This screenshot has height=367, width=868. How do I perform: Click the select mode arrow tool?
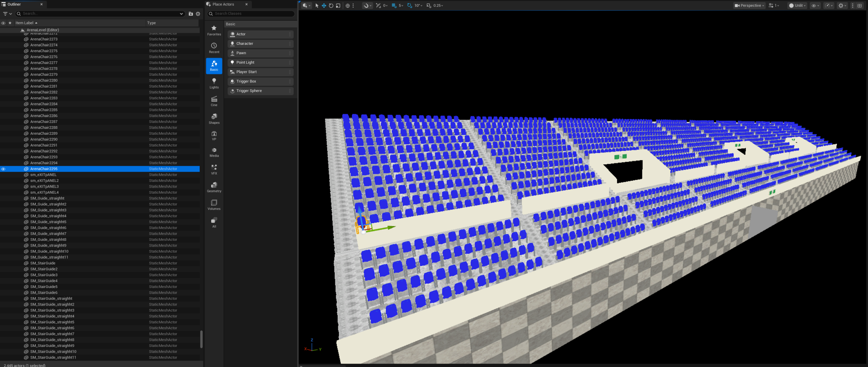(317, 5)
